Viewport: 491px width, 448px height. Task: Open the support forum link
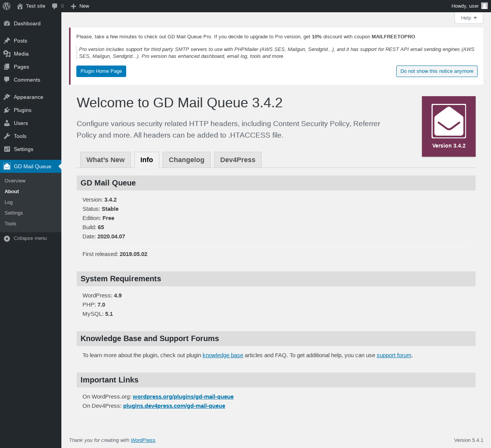[x=394, y=355]
